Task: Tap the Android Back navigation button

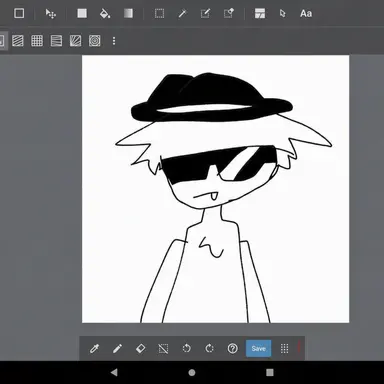Action: pyautogui.click(x=114, y=372)
